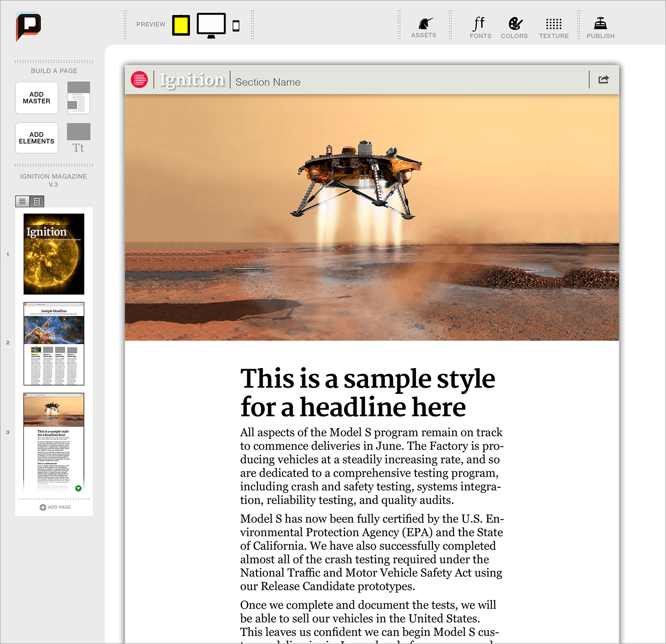This screenshot has width=666, height=644.
Task: Open the Assets panel
Action: [424, 28]
